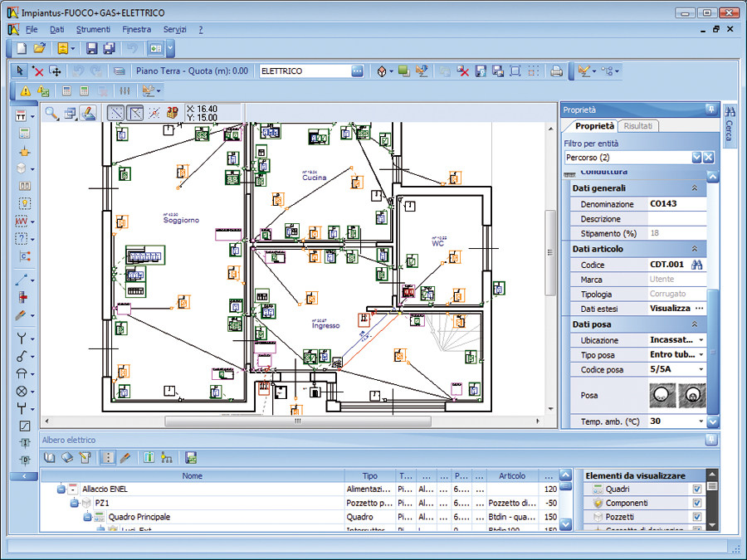747x560 pixels.
Task: Click the drawing's vertical scrollbar thumb
Action: click(x=551, y=253)
